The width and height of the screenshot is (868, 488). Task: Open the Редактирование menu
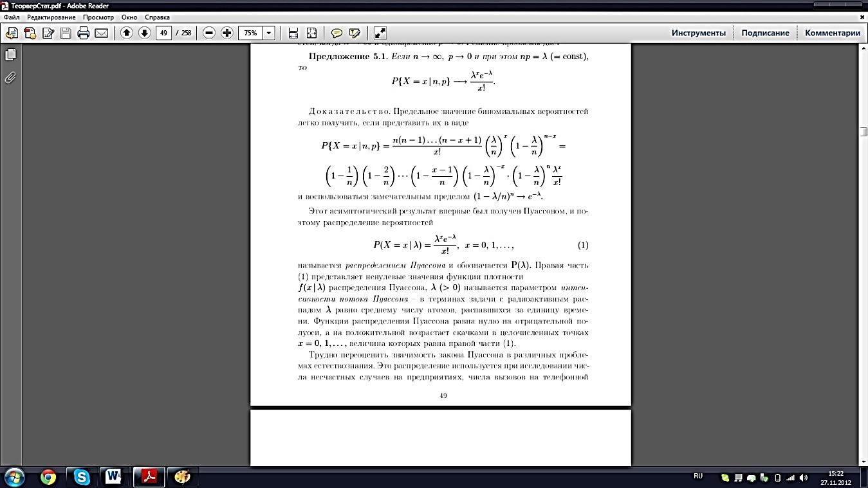(x=51, y=17)
